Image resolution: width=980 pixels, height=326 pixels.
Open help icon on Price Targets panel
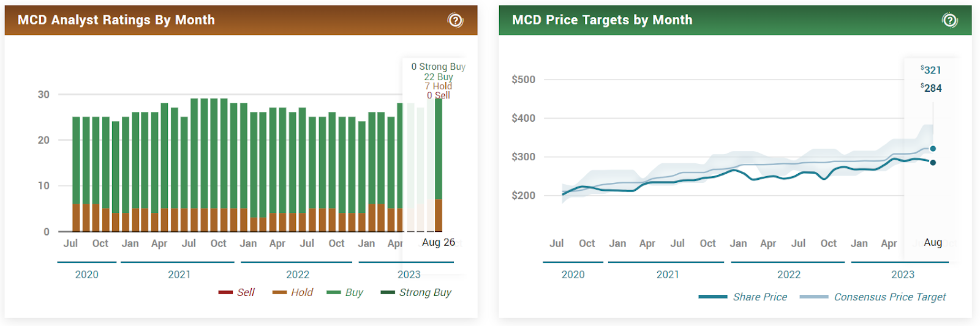[949, 20]
